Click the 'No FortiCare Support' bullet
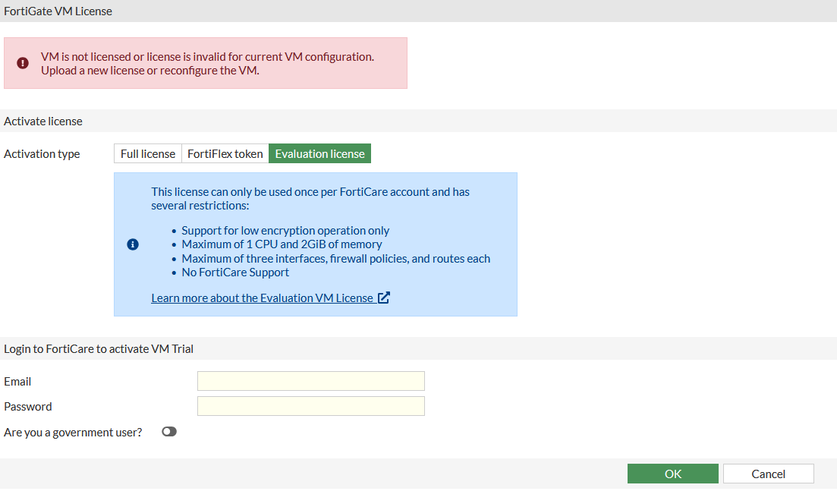 (x=235, y=272)
